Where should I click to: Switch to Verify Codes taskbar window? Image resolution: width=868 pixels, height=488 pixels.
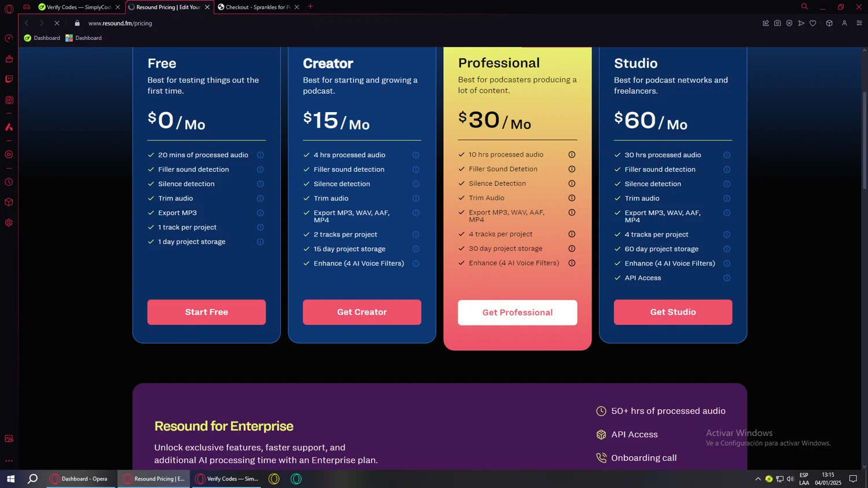[x=227, y=479]
